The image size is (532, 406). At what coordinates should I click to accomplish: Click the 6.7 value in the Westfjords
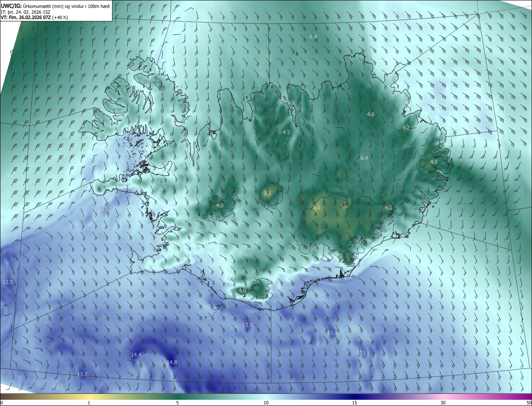pyautogui.click(x=156, y=79)
